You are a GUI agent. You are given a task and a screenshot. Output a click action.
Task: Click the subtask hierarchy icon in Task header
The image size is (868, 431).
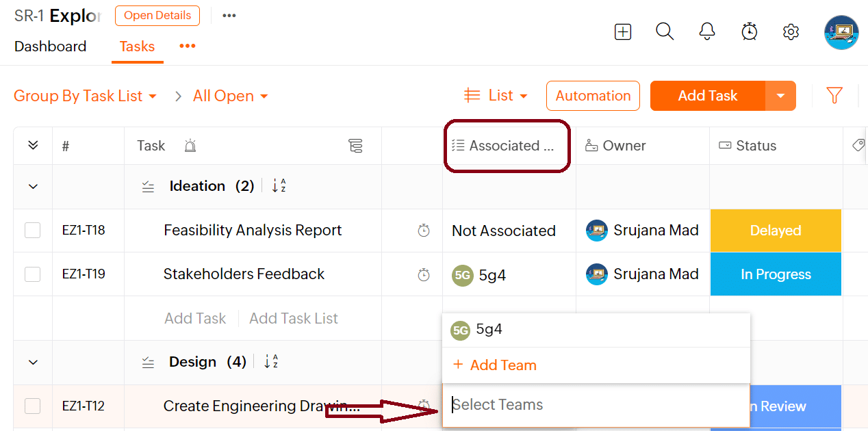355,146
